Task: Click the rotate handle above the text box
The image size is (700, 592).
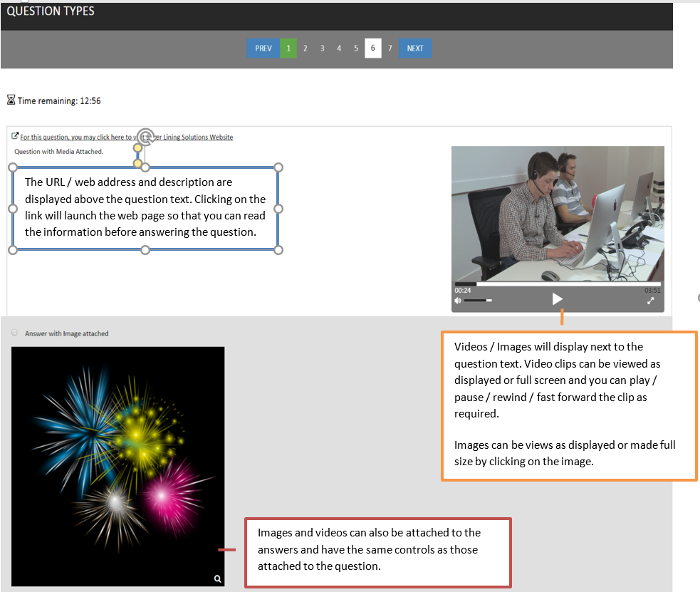Action: click(x=145, y=135)
